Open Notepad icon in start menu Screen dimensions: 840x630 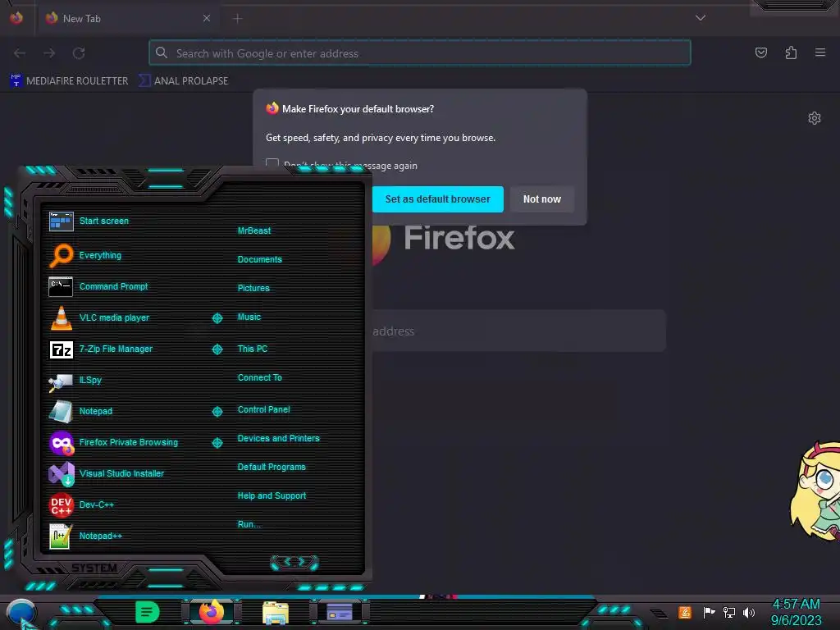coord(61,412)
